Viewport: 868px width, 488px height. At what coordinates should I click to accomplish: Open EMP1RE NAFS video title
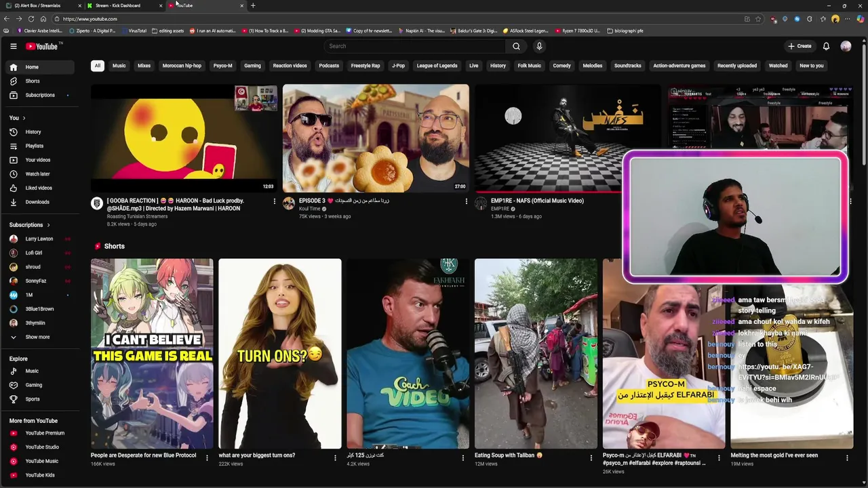tap(537, 201)
